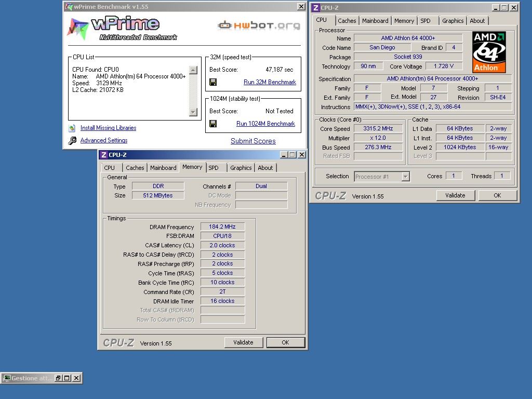Click the floppy save icon for 32M score
Screen dimensions: 532x399
[x=213, y=82]
